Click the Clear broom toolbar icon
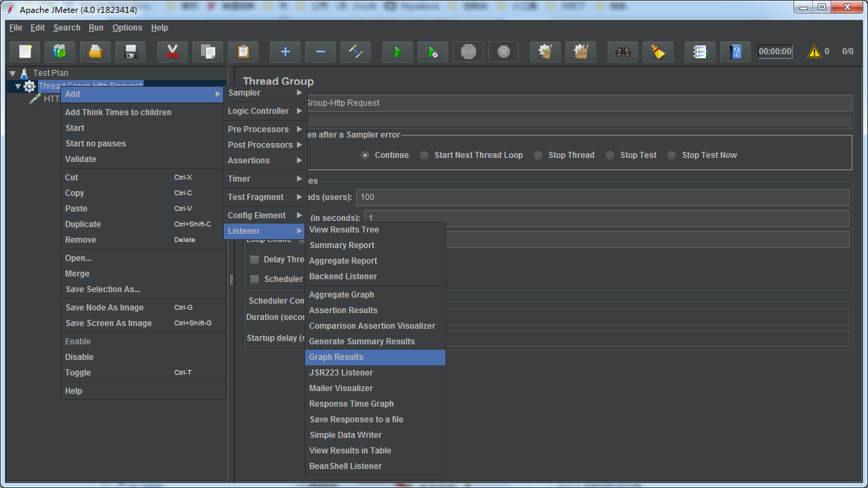 tap(546, 52)
